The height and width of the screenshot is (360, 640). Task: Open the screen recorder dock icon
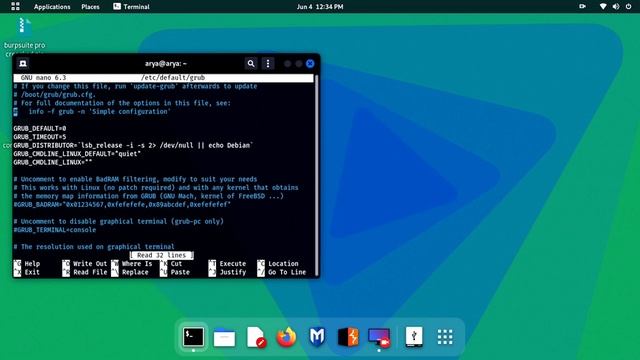pyautogui.click(x=379, y=338)
